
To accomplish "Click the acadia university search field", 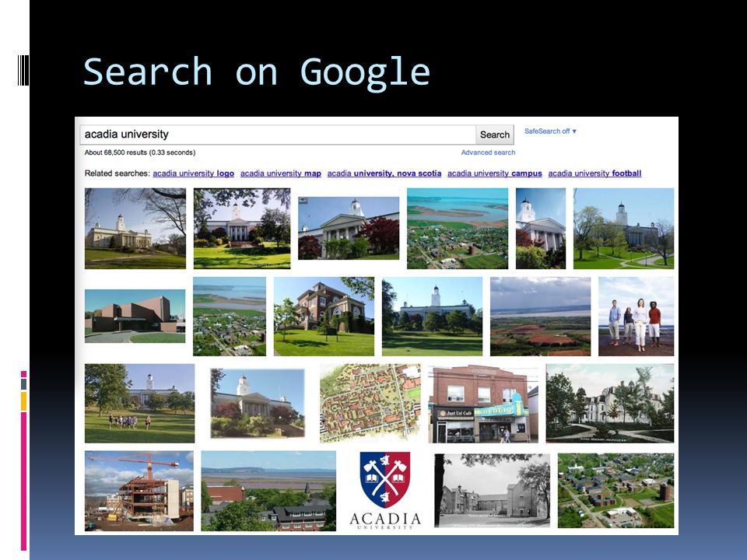I will coord(278,135).
